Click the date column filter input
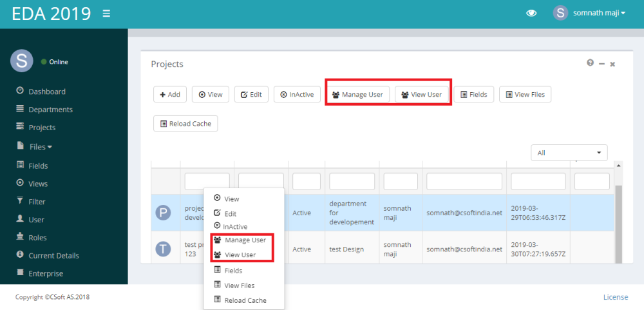The image size is (644, 310). [x=538, y=181]
